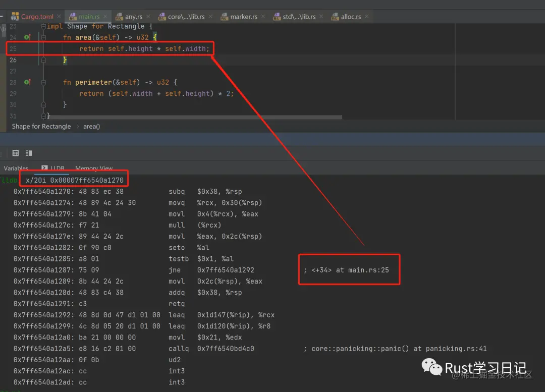
Task: Click the Rust file icon on alloc.rs tab
Action: 335,16
